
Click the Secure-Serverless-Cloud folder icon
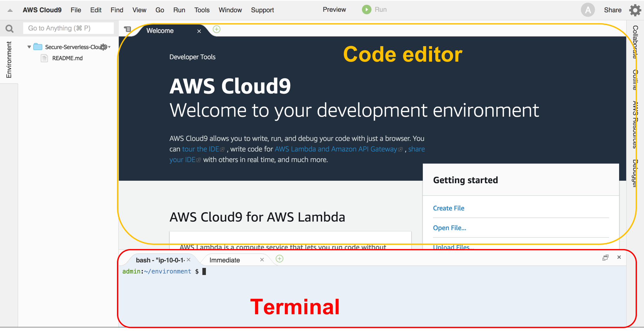click(x=38, y=47)
